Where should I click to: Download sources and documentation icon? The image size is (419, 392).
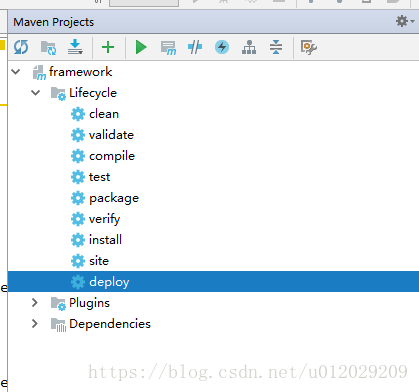[x=75, y=47]
